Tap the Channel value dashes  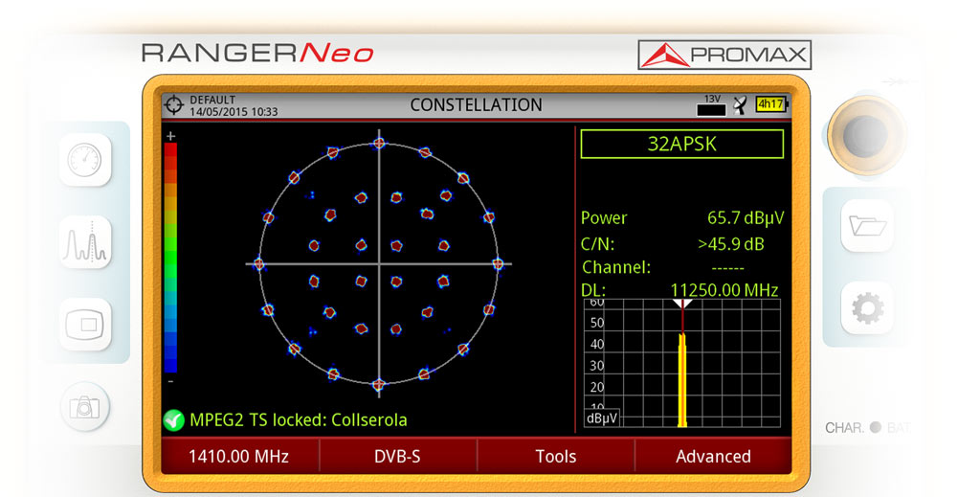727,268
